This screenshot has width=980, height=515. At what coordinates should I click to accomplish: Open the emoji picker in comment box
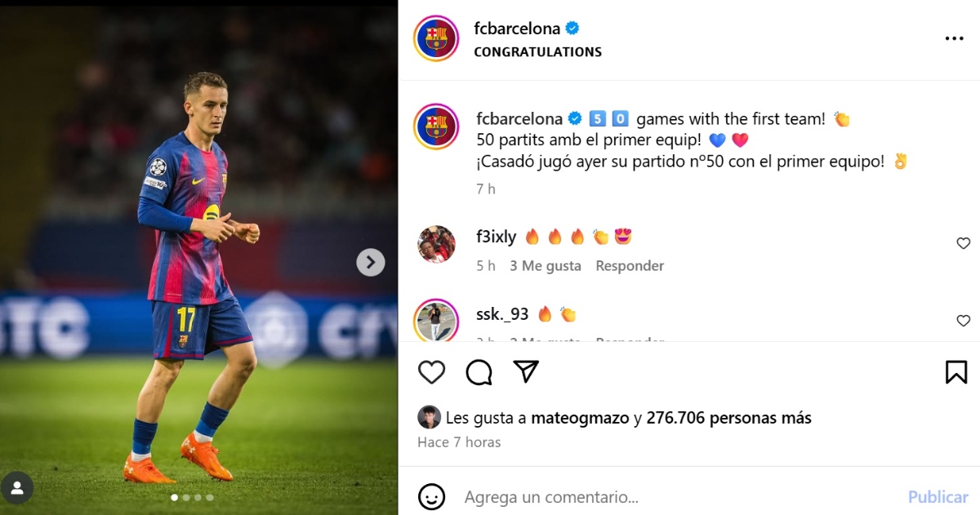pyautogui.click(x=431, y=496)
